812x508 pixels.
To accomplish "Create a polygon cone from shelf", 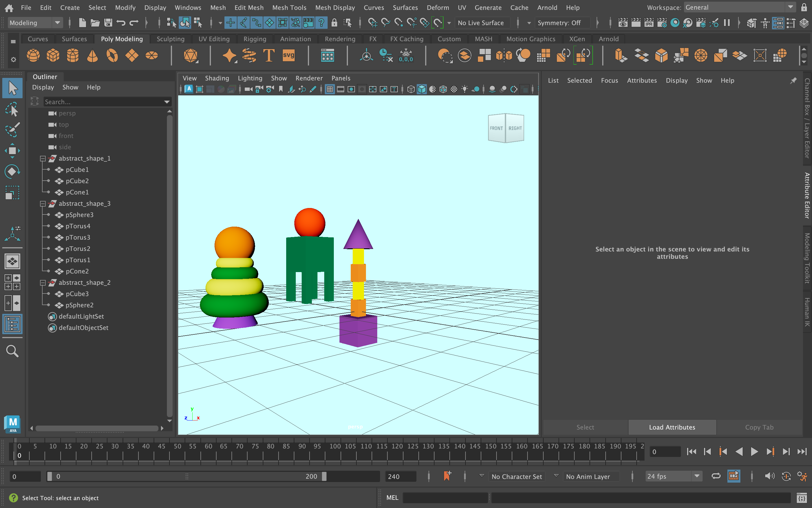I will (x=92, y=55).
